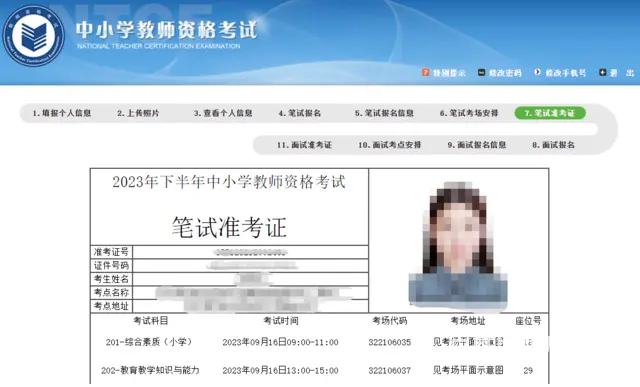The image size is (640, 387).
Task: Click the 修改手机号 icon
Action: 537,72
